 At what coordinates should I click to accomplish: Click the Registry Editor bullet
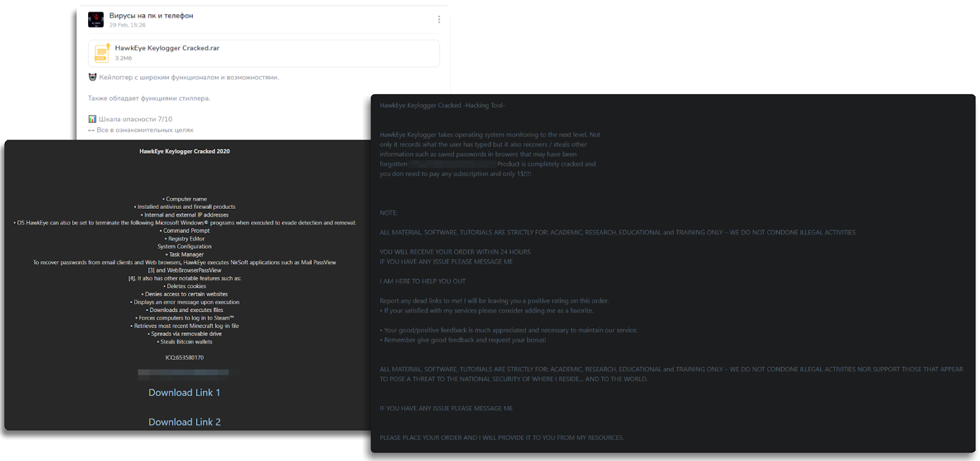click(184, 239)
